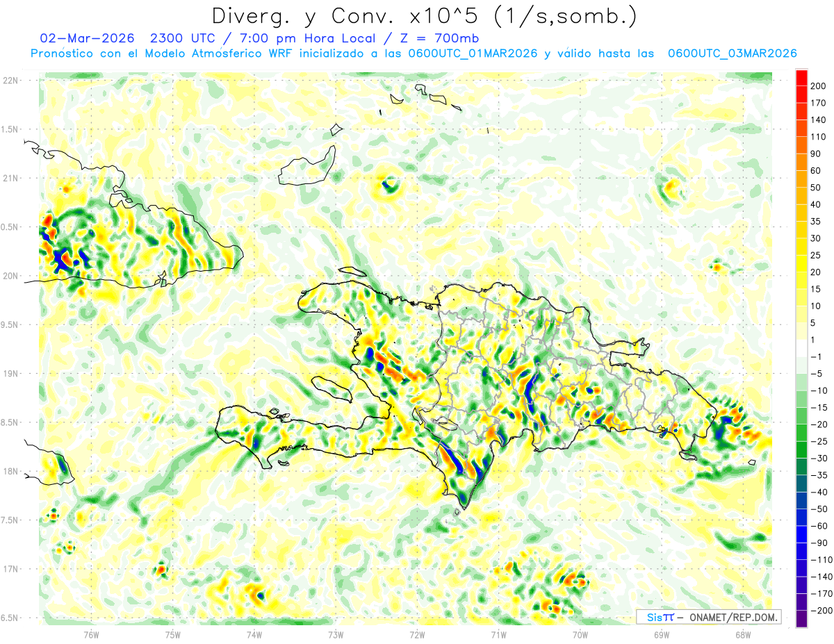Click the '70W' longitude label

click(x=580, y=634)
